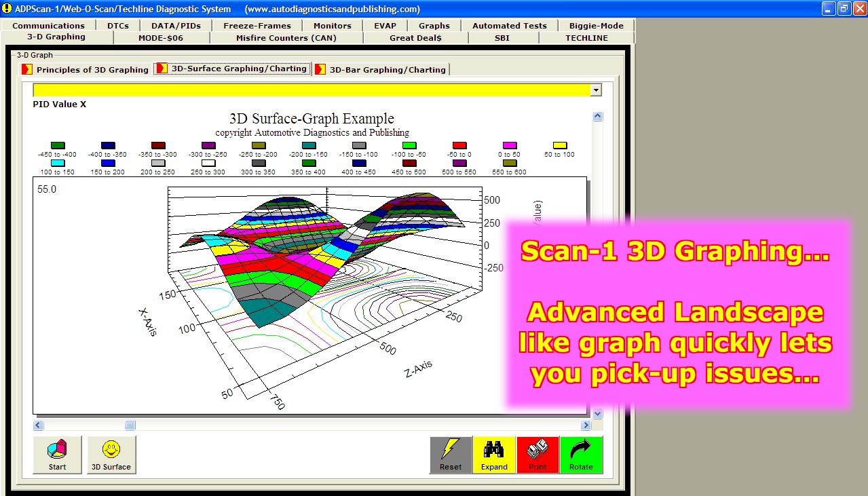Open the SBI tab
Screen dimensions: 868x496
[x=503, y=38]
